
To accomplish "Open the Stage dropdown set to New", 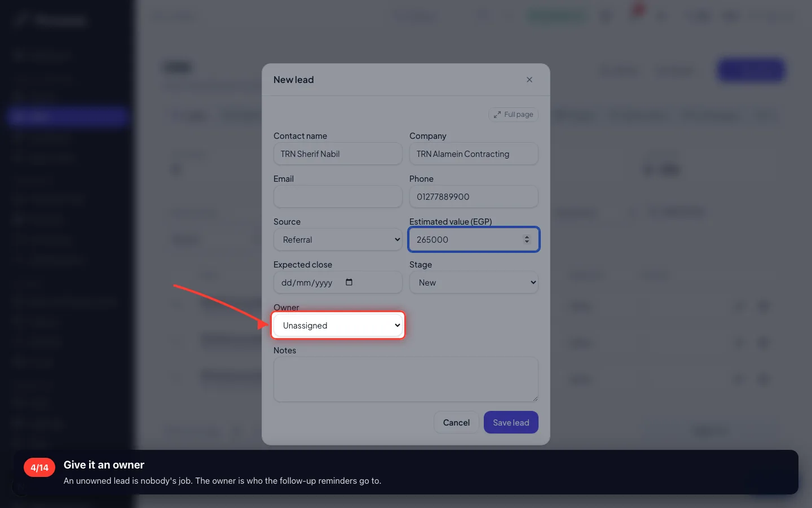I will [x=474, y=282].
